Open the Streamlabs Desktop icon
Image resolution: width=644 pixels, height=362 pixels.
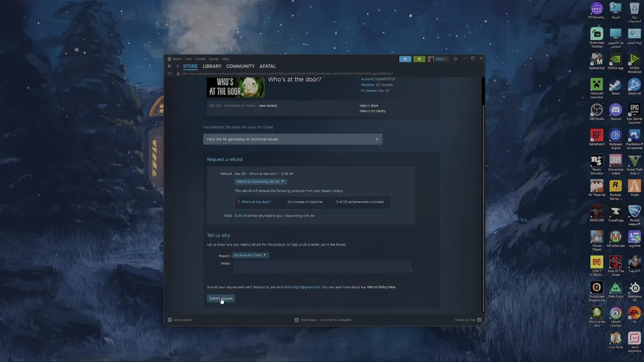click(x=597, y=38)
